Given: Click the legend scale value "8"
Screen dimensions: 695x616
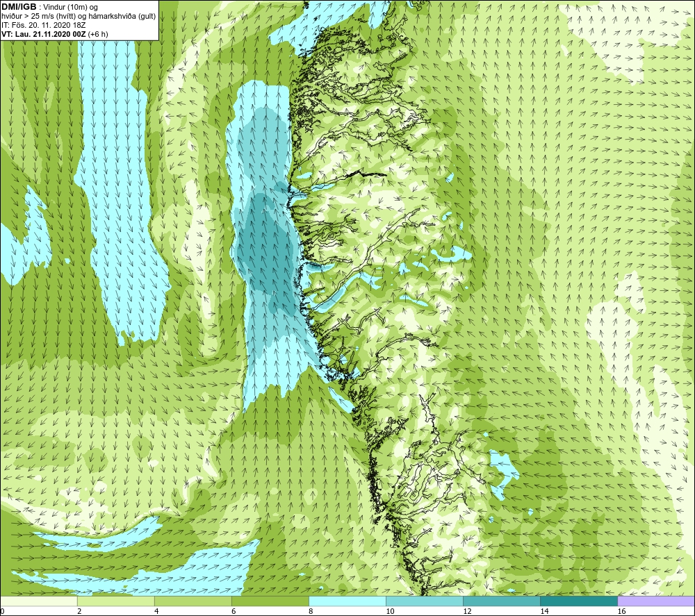Looking at the screenshot, I should [x=311, y=612].
